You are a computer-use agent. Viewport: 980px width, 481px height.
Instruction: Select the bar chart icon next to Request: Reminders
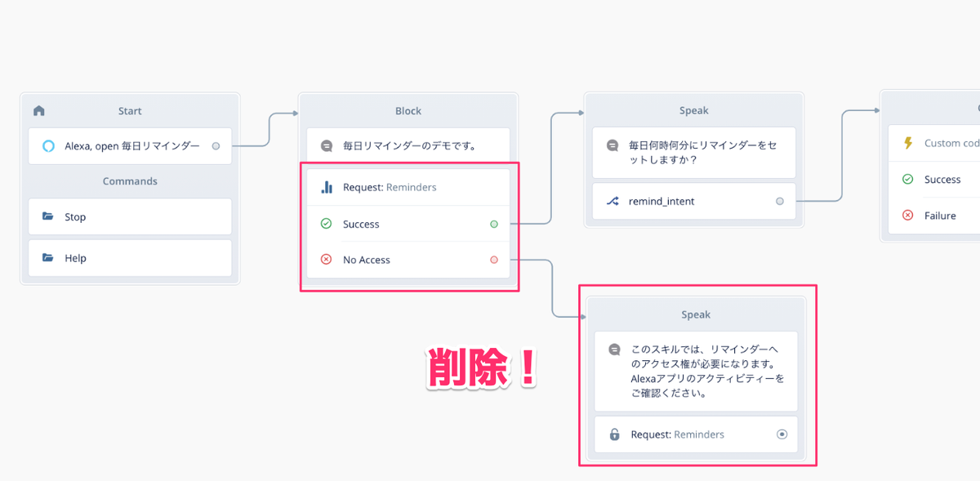pos(327,187)
